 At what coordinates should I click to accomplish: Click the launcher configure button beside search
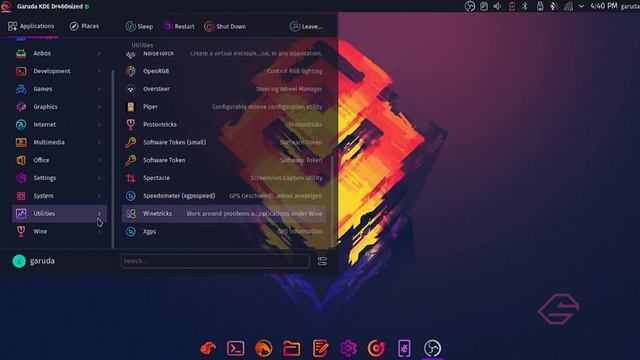(322, 261)
